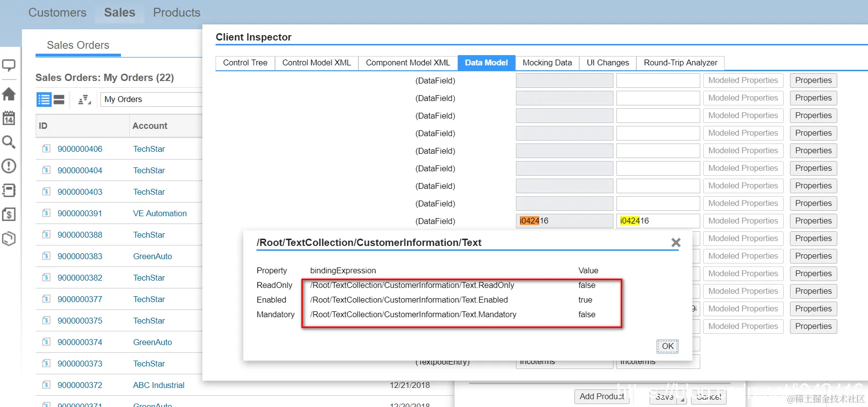Sort by the Account column header
This screenshot has width=868, height=407.
tap(166, 126)
